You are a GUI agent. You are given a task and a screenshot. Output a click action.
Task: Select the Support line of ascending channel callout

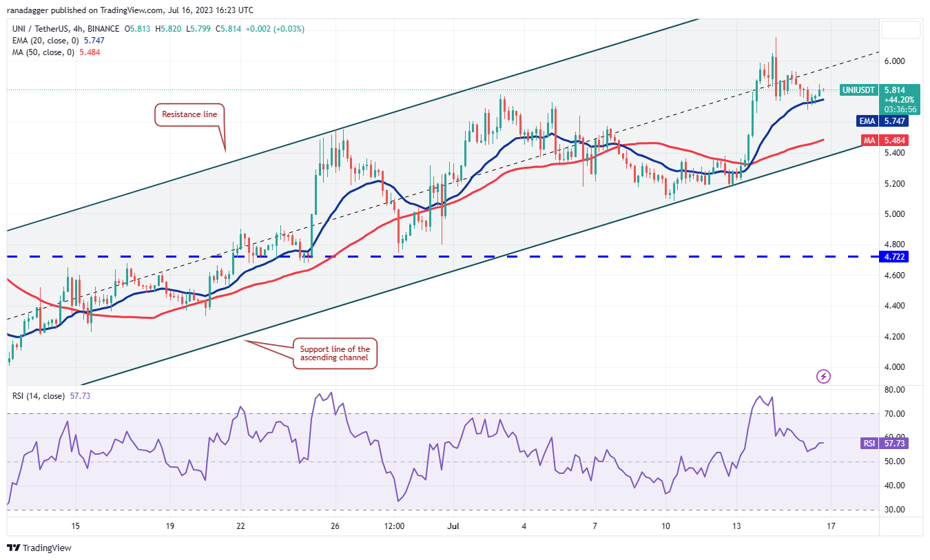point(335,354)
